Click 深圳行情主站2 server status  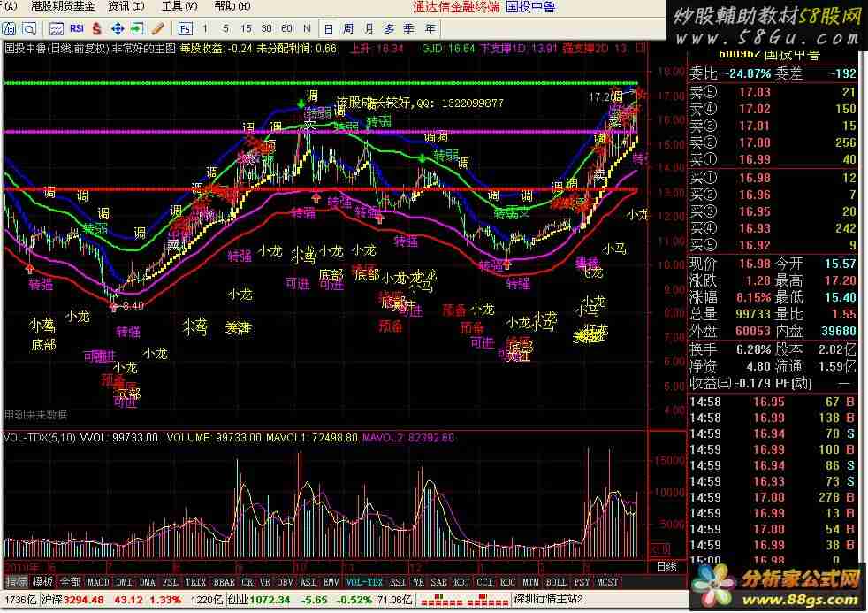548,599
